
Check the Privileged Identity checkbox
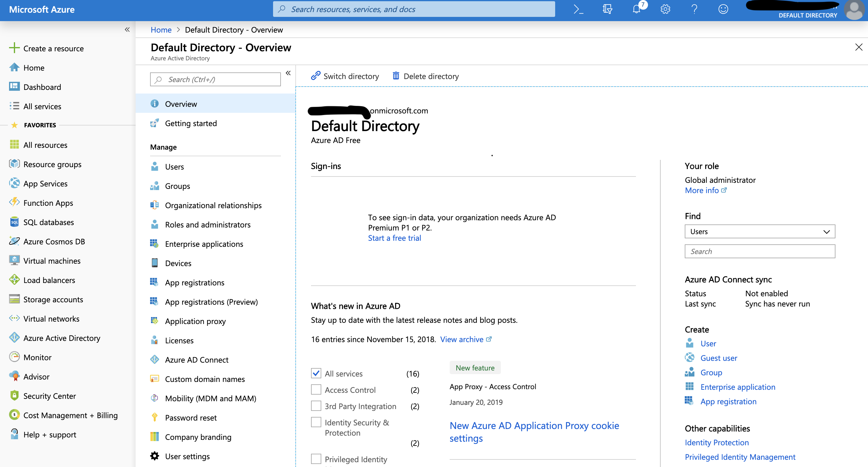[316, 459]
